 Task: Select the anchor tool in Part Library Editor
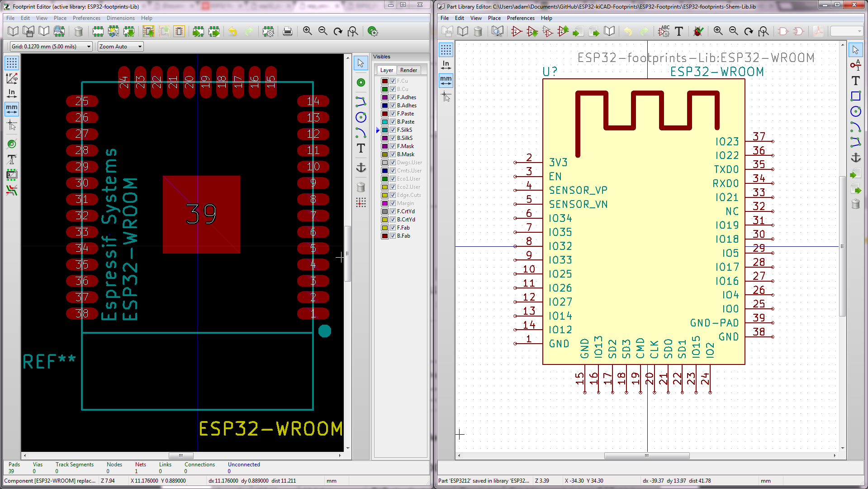pos(855,158)
